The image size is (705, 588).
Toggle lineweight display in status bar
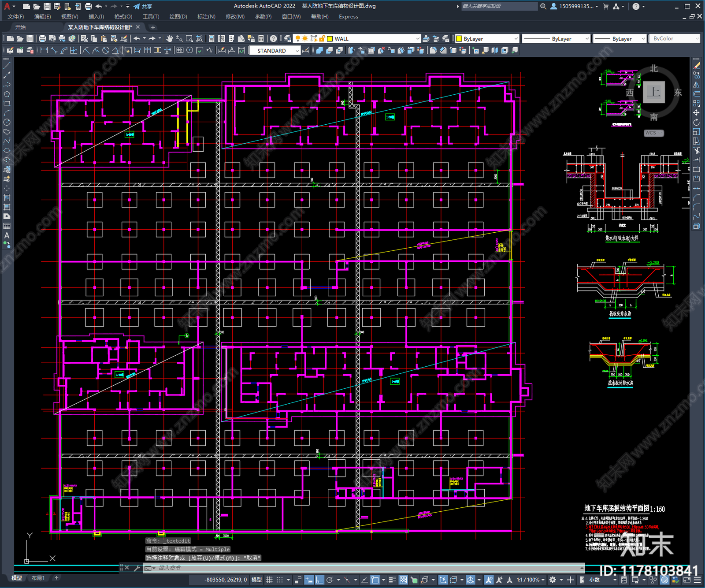point(392,580)
